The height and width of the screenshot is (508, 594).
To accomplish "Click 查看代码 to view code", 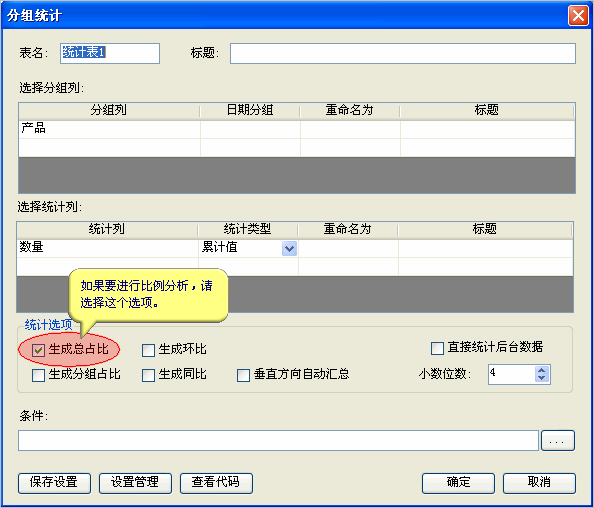I will (x=216, y=483).
